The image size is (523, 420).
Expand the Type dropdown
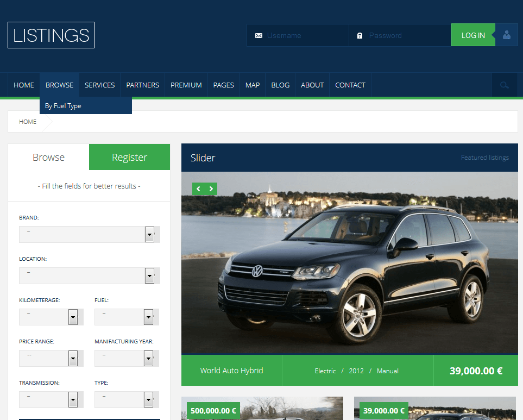127,400
